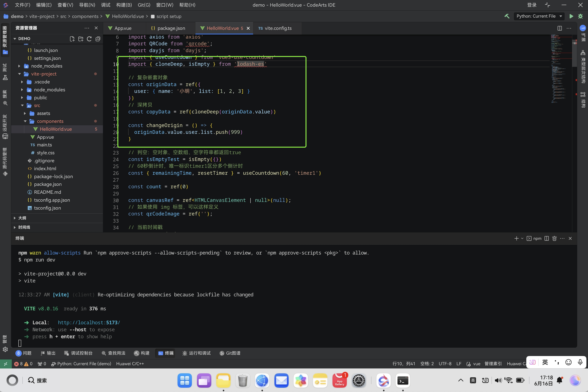The width and height of the screenshot is (588, 392).
Task: Switch to the package.json editor tab
Action: click(x=171, y=28)
